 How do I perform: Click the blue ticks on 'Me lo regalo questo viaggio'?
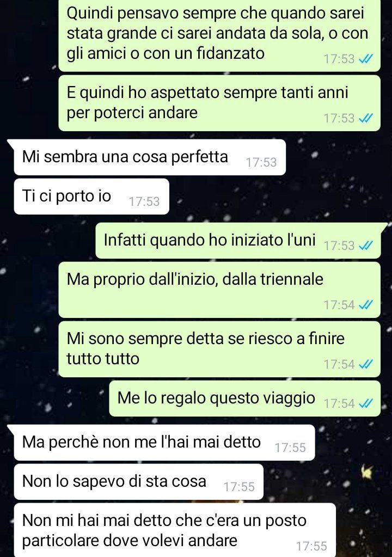coord(366,403)
